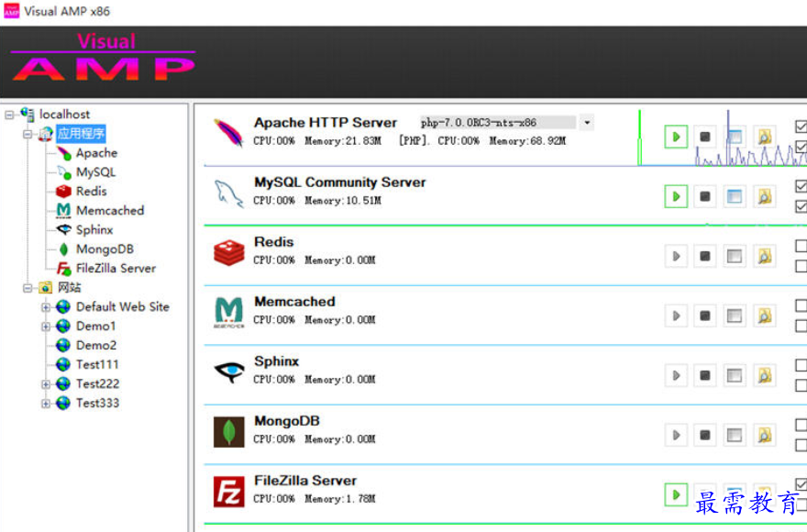Stop the Apache HTTP Server

[705, 137]
